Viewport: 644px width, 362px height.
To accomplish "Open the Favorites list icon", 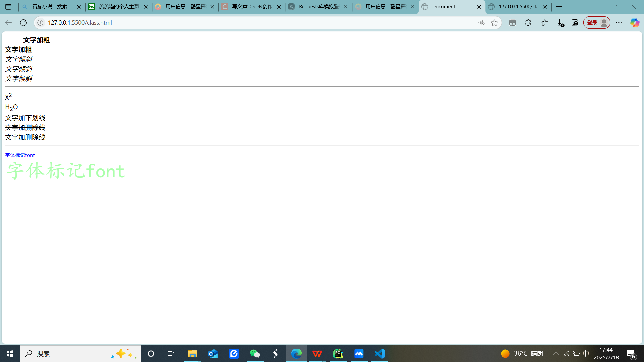I will tap(545, 23).
